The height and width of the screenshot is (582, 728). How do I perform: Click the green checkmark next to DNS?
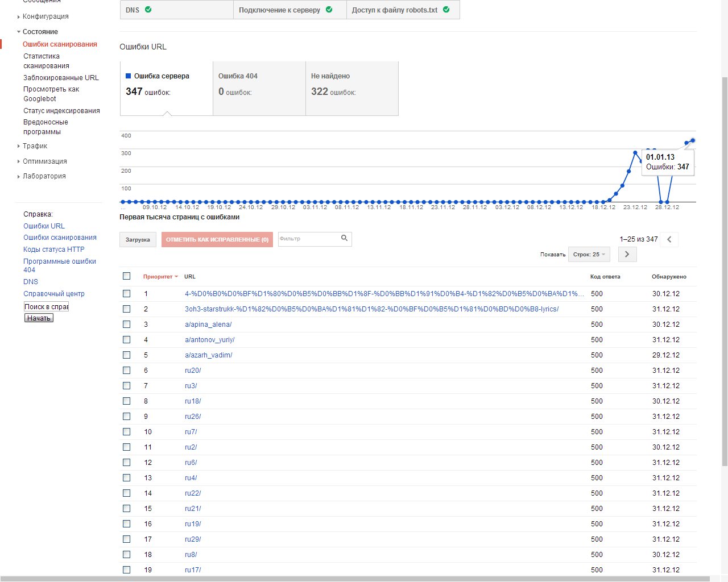click(x=148, y=10)
